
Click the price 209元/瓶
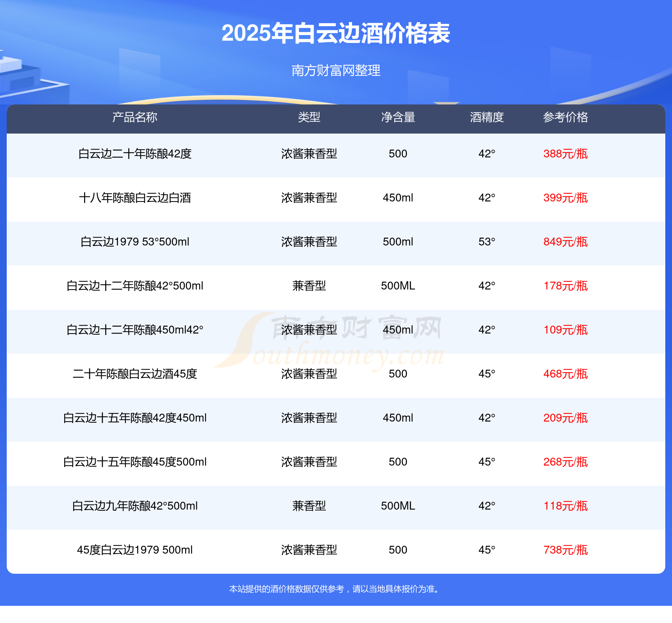pos(566,418)
